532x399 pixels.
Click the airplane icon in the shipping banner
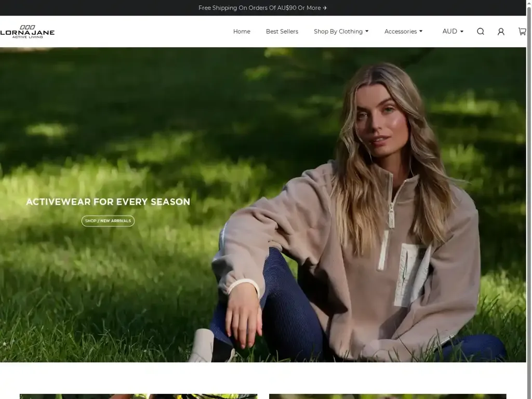tap(325, 8)
